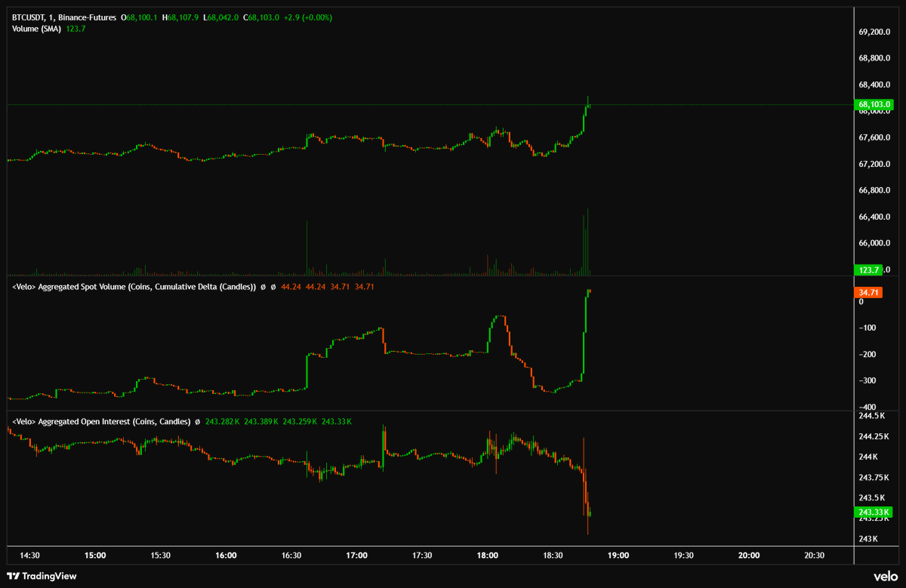Click the 19:00 time axis label
906x588 pixels.
click(618, 556)
